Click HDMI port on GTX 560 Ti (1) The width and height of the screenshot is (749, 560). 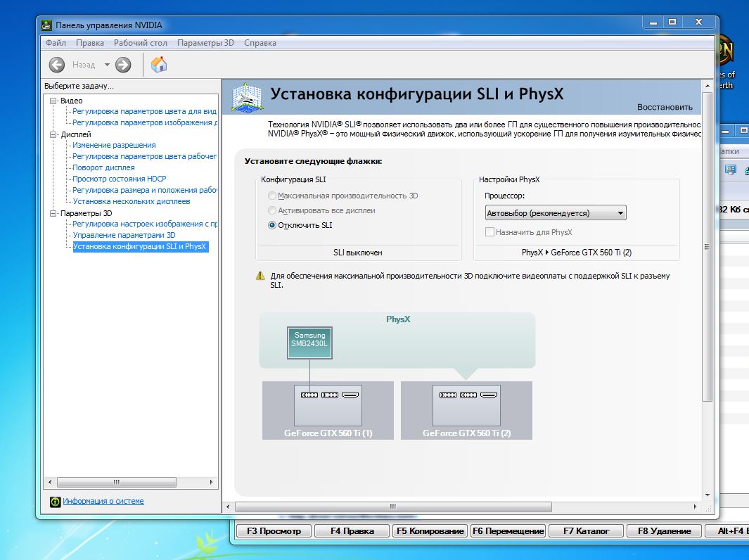tap(350, 395)
